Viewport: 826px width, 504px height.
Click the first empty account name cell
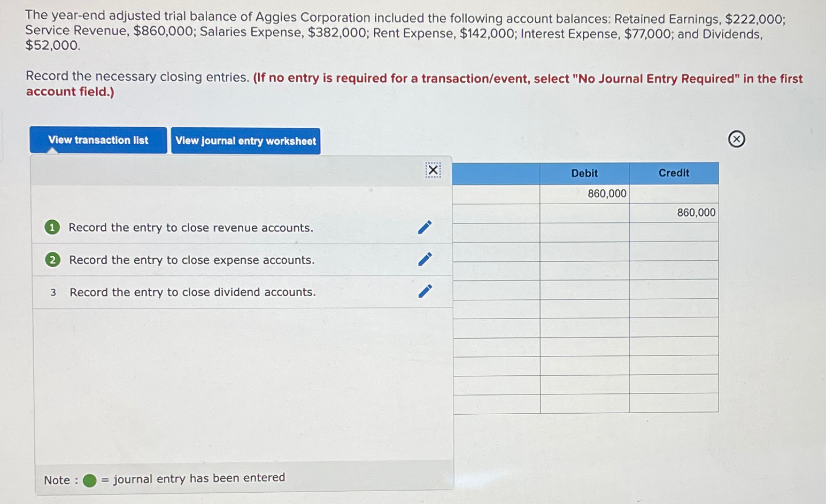tap(496, 193)
